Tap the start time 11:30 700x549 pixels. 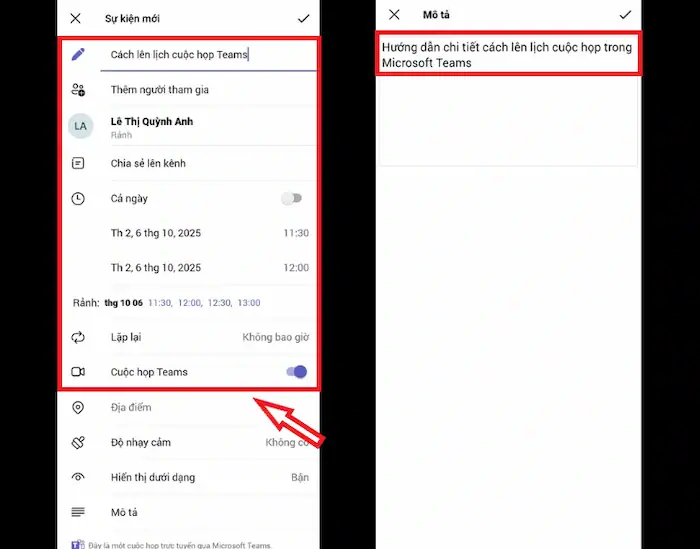[x=295, y=233]
